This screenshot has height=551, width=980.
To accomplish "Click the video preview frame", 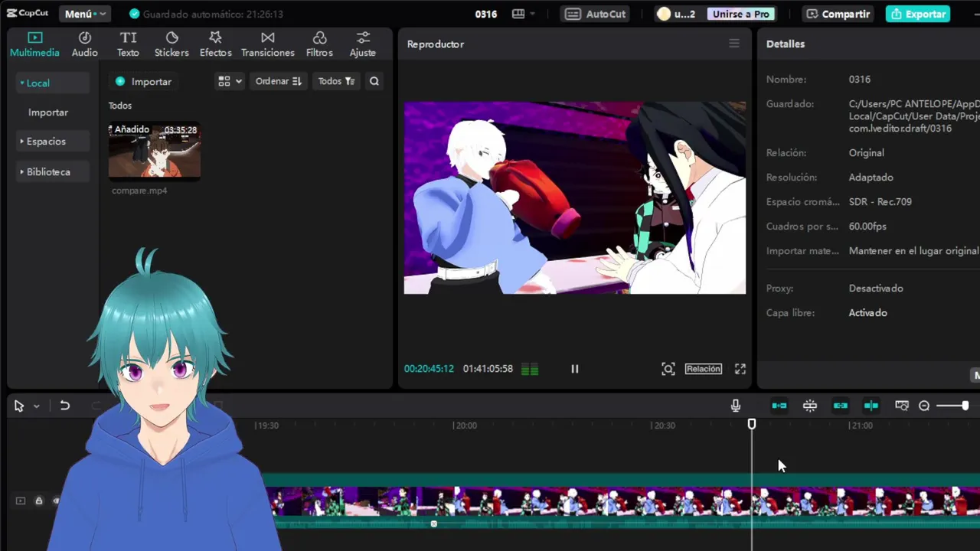I will 574,198.
